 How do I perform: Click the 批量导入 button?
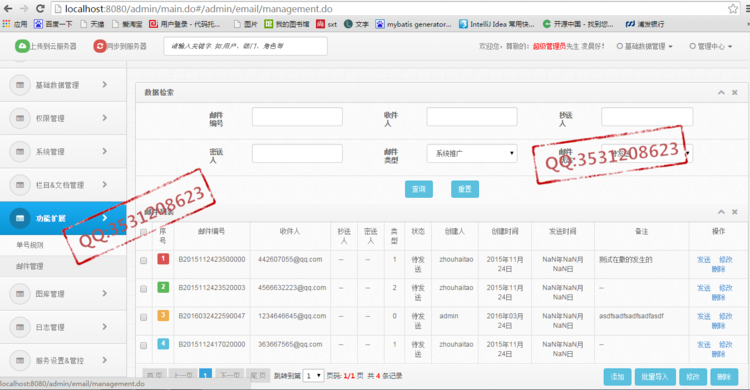(655, 377)
